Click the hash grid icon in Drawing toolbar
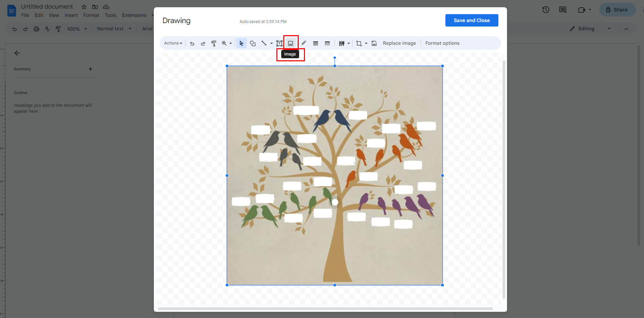This screenshot has width=644, height=318. click(341, 43)
